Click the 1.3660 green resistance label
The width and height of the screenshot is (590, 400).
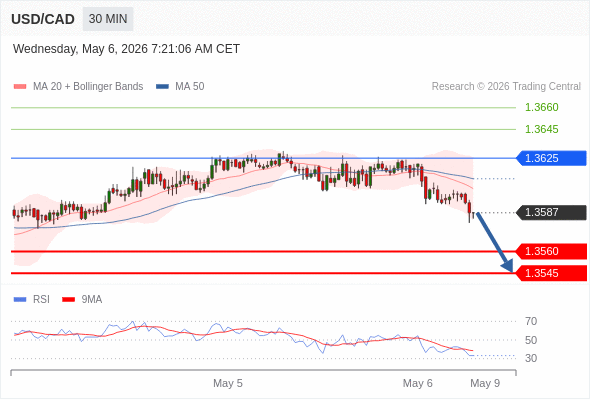point(541,108)
